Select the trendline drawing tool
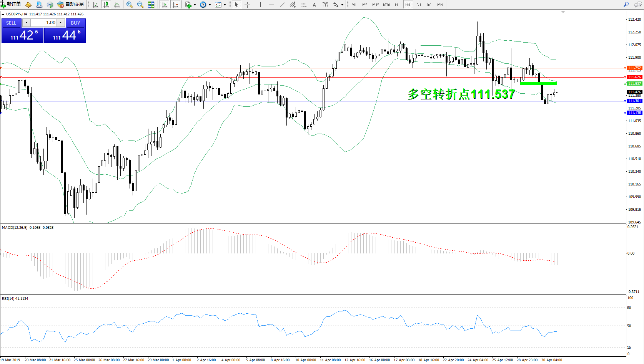 (282, 5)
